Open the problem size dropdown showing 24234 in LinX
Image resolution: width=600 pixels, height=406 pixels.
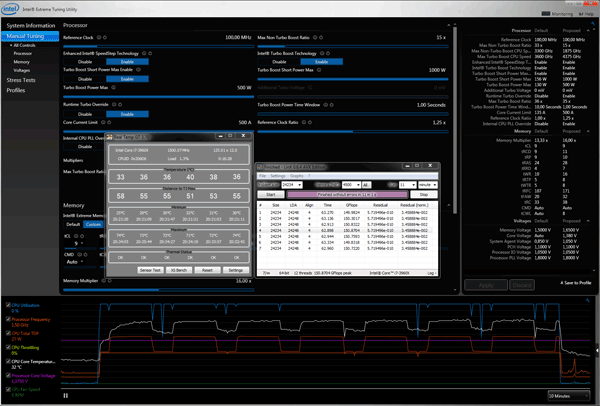[292, 185]
